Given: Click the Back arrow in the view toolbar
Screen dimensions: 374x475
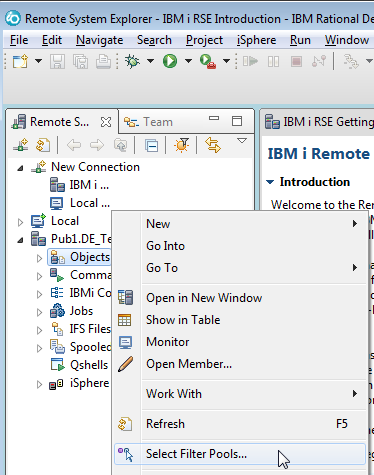Looking at the screenshot, I should tap(74, 145).
